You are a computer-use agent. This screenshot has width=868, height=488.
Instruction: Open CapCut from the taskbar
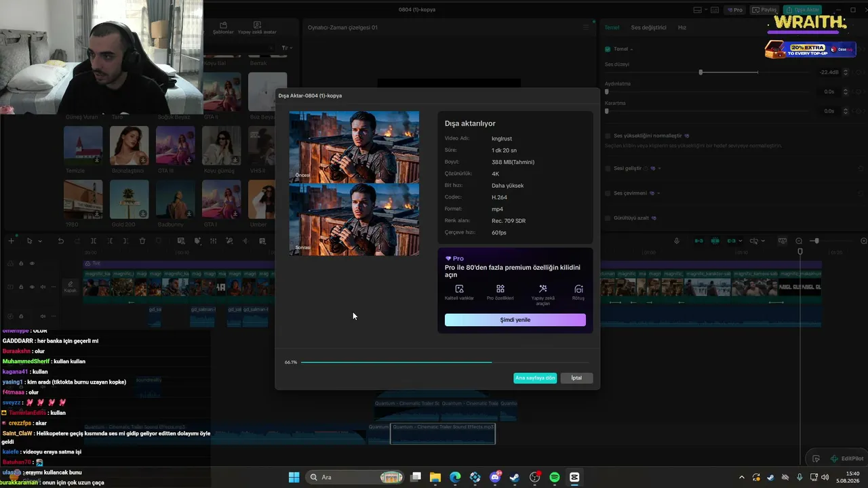[x=574, y=477]
